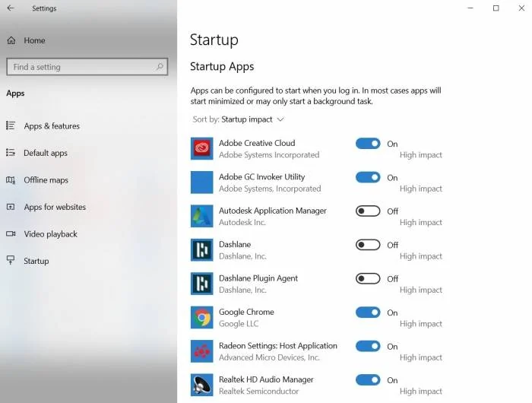Click the Google Chrome name text
This screenshot has width=532, height=403.
tap(246, 312)
